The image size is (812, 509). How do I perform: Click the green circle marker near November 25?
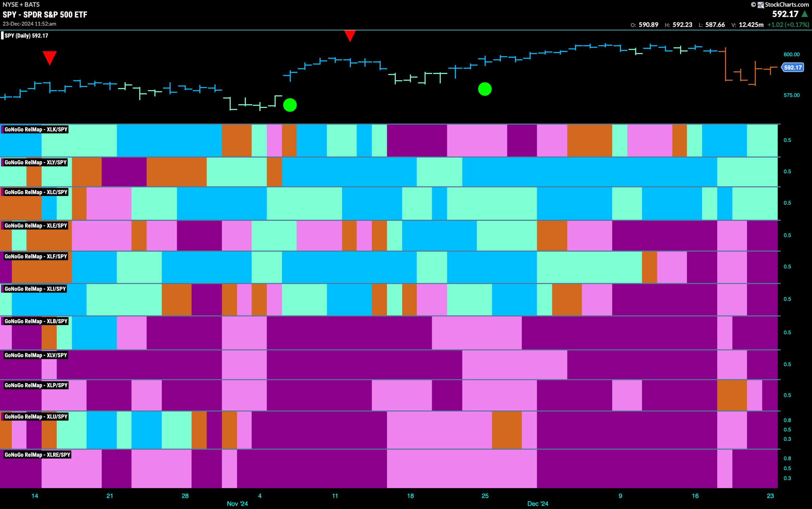485,89
